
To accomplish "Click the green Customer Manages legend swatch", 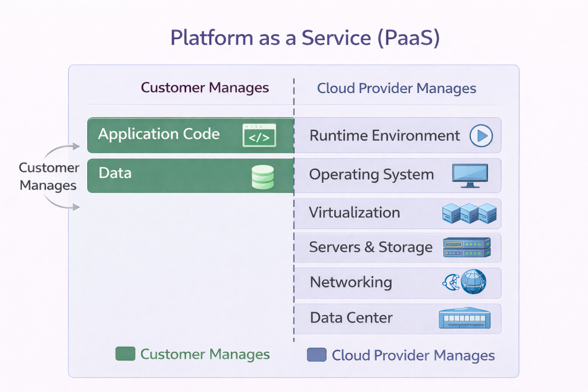I will [x=125, y=354].
